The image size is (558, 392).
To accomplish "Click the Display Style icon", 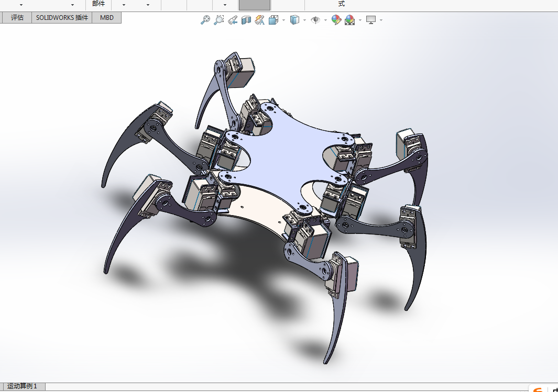I will [294, 20].
